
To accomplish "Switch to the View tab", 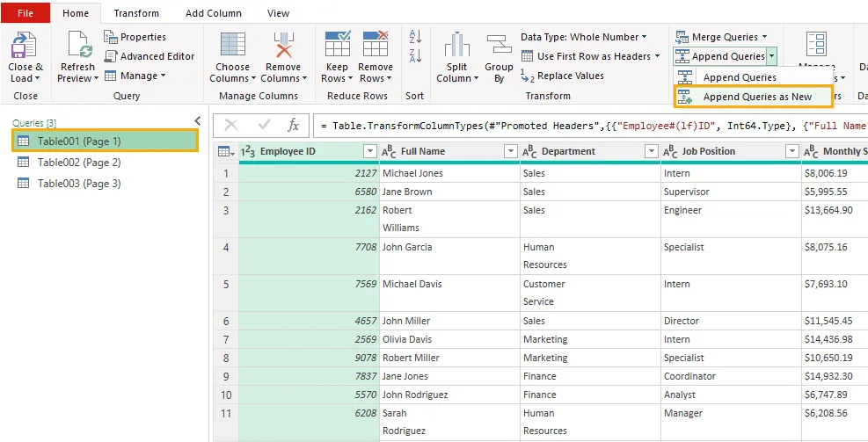I will point(278,13).
